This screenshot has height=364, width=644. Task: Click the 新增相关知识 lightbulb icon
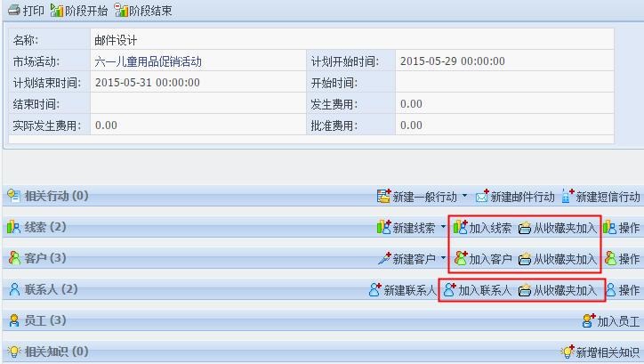(x=568, y=352)
